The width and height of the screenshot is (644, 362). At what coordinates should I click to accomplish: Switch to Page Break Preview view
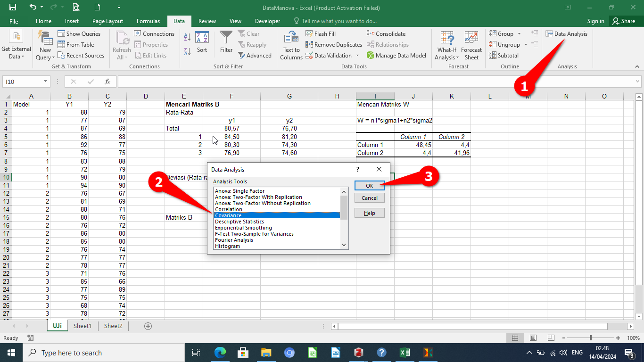point(551,338)
